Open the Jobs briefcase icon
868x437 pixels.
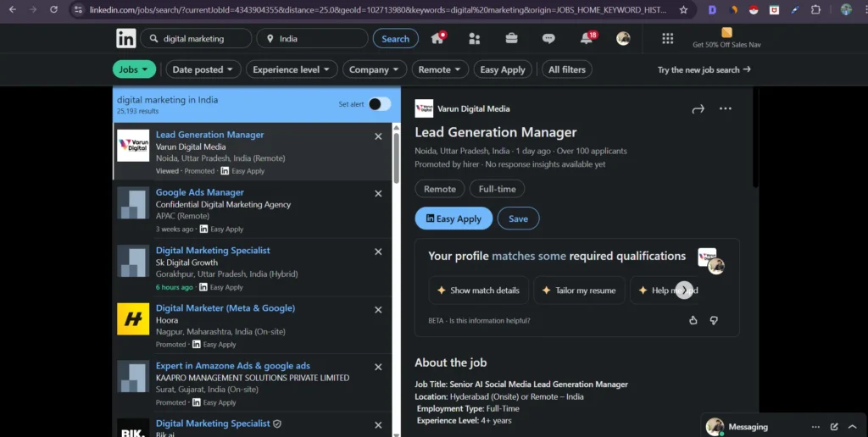(x=512, y=38)
